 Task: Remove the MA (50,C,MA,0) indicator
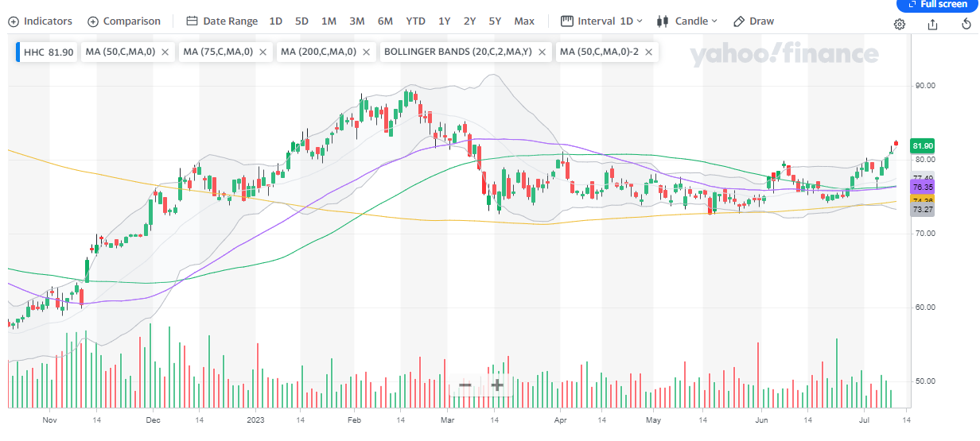[165, 52]
